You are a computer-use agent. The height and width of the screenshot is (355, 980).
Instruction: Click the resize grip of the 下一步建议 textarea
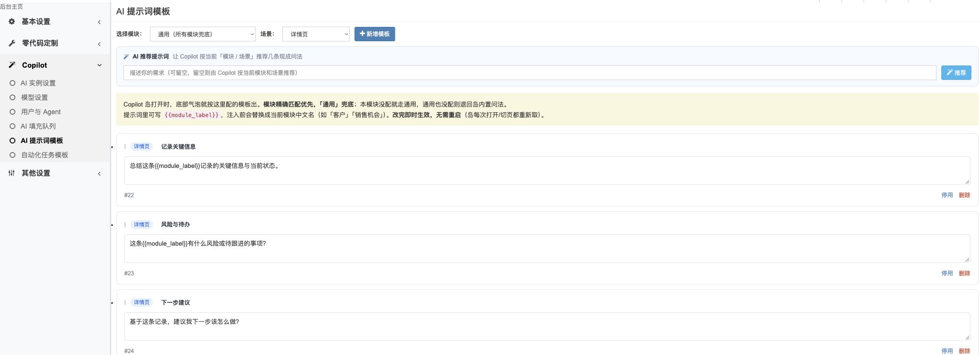tap(967, 338)
